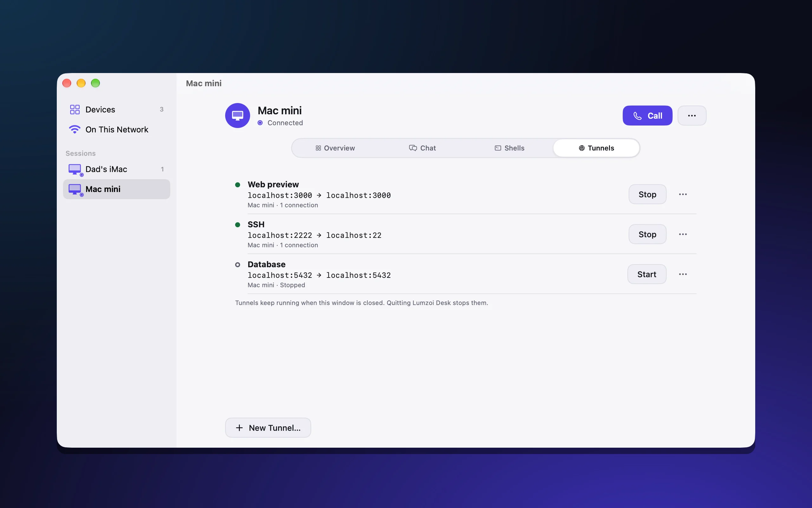Image resolution: width=812 pixels, height=508 pixels.
Task: Open the Devices section in sidebar
Action: 116,110
